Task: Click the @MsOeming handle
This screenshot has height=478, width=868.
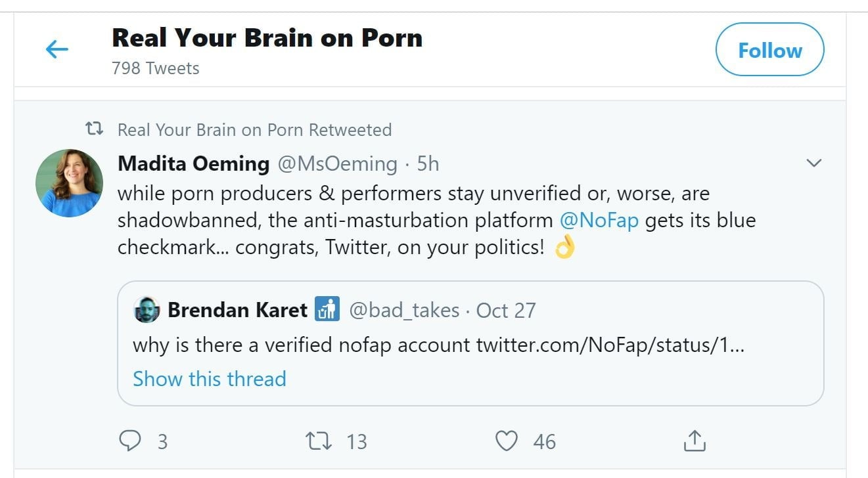Action: pyautogui.click(x=338, y=163)
